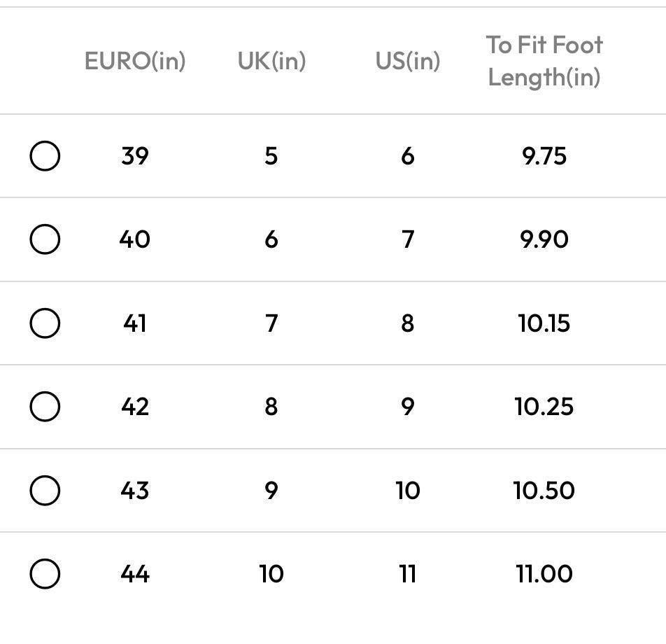The height and width of the screenshot is (644, 666).
Task: Click the UK size 5 cell
Action: [271, 156]
